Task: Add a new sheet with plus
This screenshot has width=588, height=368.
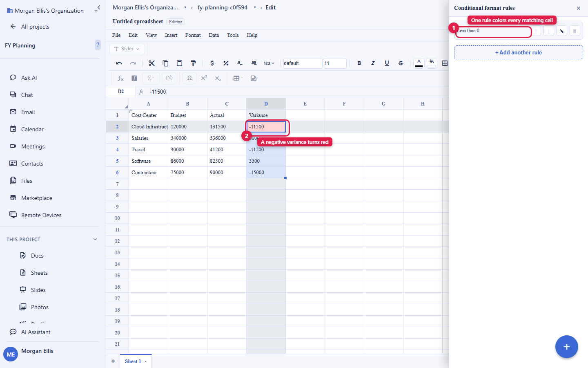Action: (x=113, y=361)
